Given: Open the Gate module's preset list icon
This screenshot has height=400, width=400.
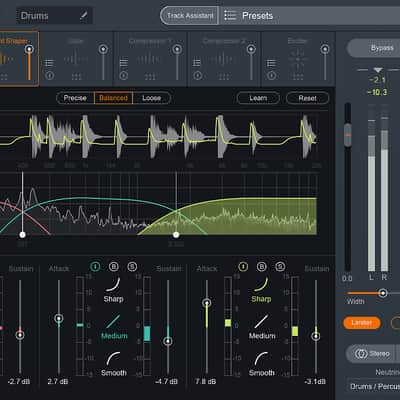Looking at the screenshot, I should (49, 63).
